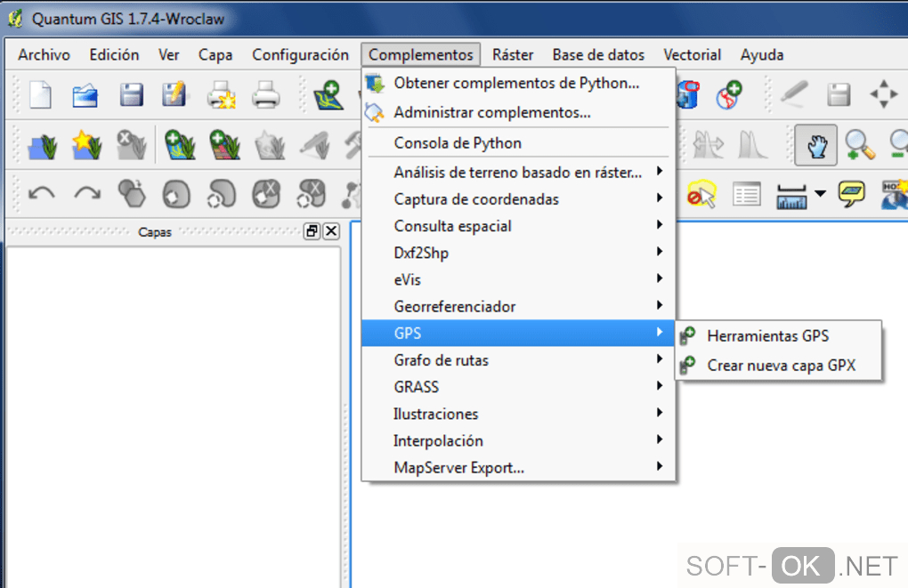Image resolution: width=908 pixels, height=588 pixels.
Task: Select the highlighted GPS menu entry
Action: point(518,334)
